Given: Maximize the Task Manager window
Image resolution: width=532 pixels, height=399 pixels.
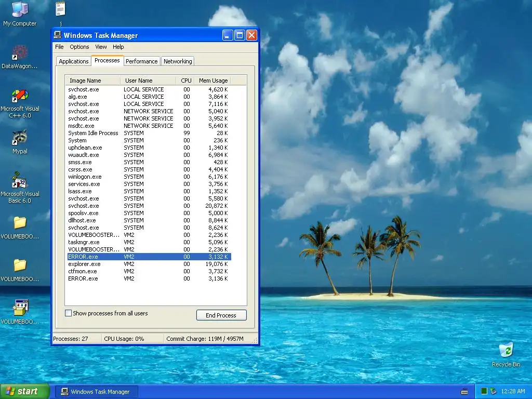Looking at the screenshot, I should pyautogui.click(x=240, y=35).
